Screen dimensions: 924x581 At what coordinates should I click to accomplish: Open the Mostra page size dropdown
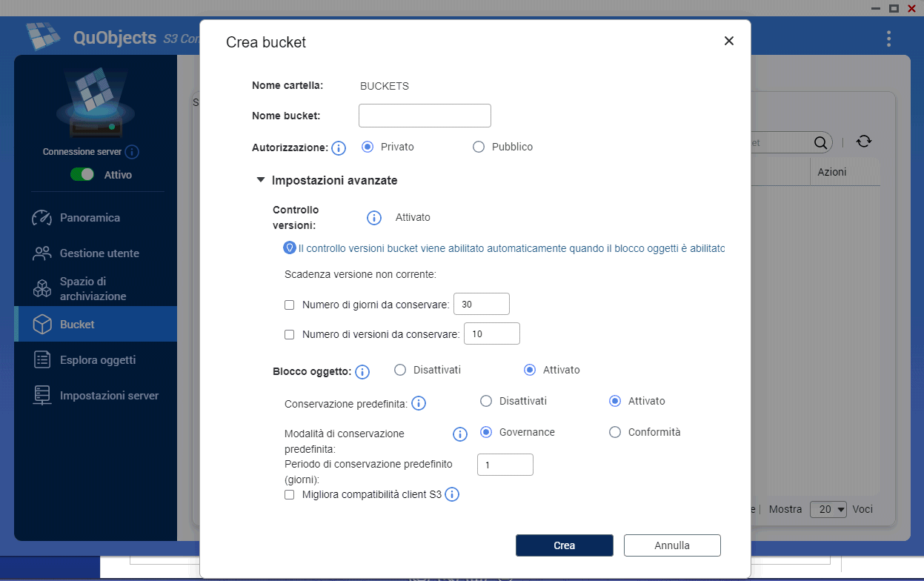pyautogui.click(x=828, y=509)
